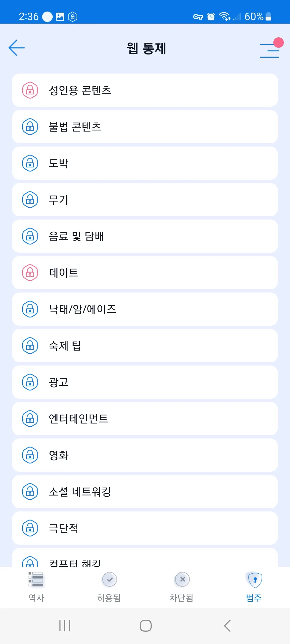The height and width of the screenshot is (644, 290).
Task: Toggle lock icon for 성인용 콘텐츠
Action: pos(30,90)
